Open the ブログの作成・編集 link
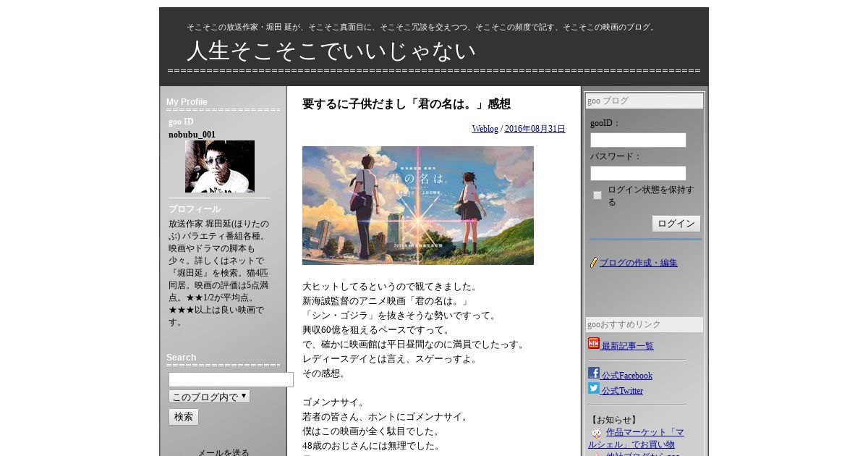Image resolution: width=868 pixels, height=456 pixels. (x=639, y=263)
